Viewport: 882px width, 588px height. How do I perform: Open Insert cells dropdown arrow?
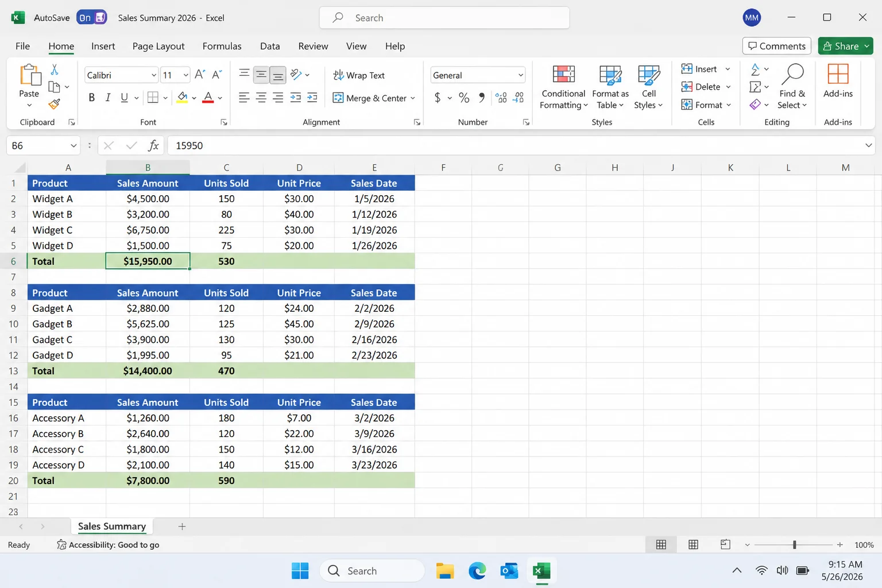point(728,69)
